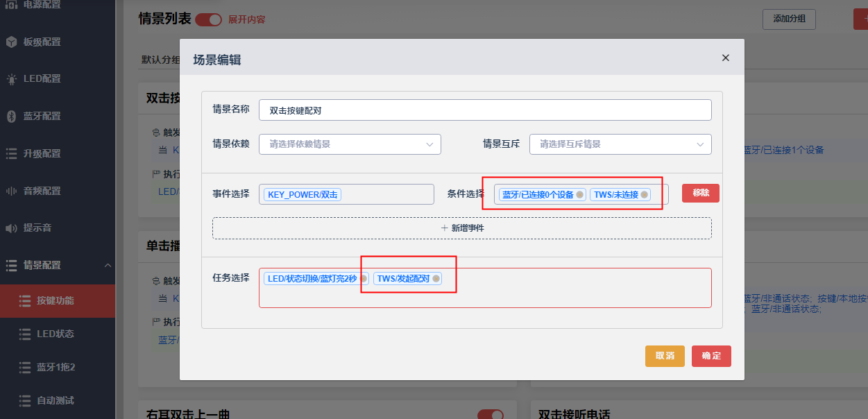Screen dimensions: 868x419
Task: Click the Bluetooth icon beside 蓝牙配置
Action: (11, 116)
